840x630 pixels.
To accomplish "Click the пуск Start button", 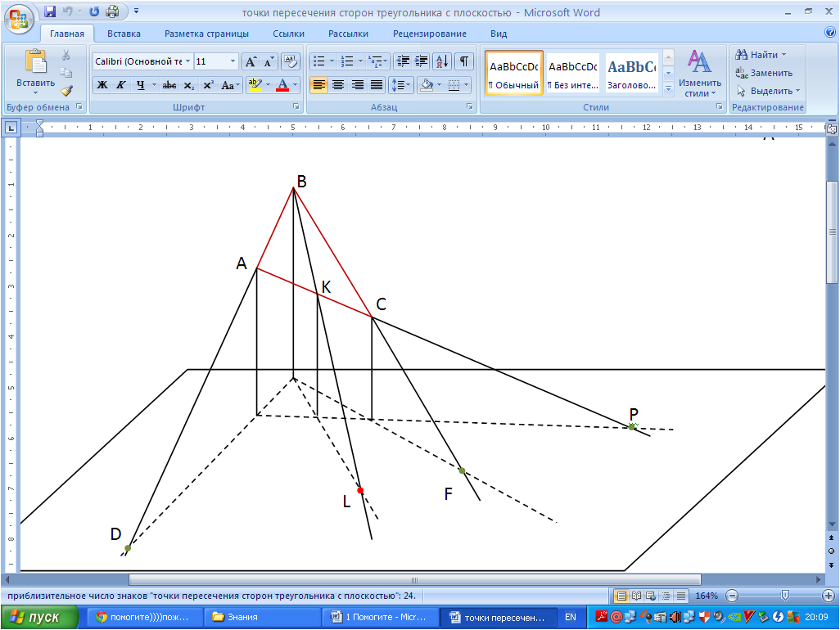I will (39, 617).
